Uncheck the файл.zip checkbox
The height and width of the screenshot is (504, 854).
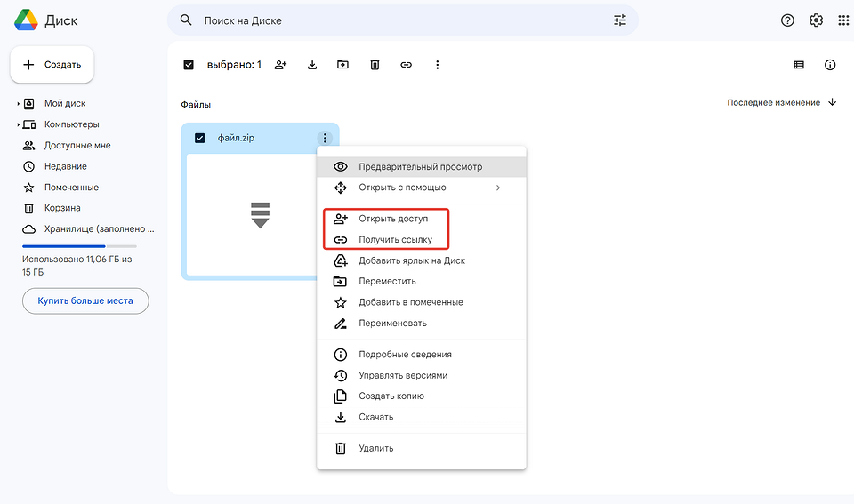[x=200, y=139]
